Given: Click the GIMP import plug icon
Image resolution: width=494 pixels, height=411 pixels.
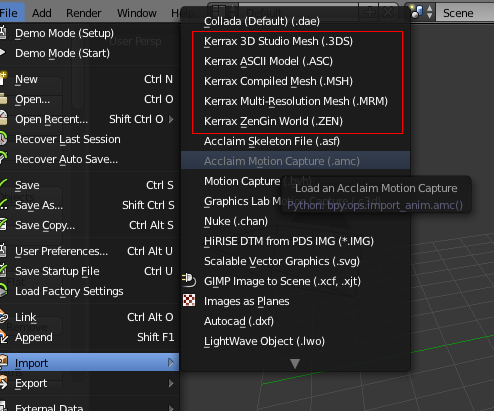Looking at the screenshot, I should [189, 280].
